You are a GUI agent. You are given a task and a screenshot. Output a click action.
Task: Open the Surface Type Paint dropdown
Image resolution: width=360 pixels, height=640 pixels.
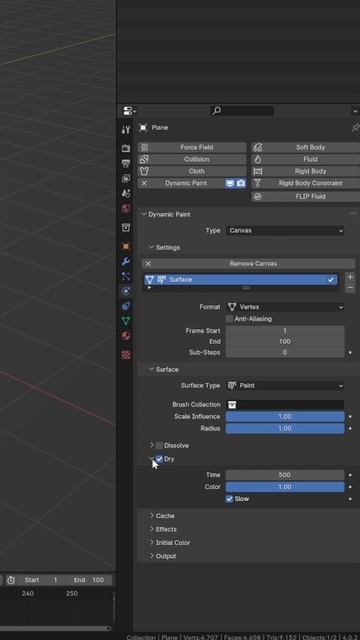tap(285, 385)
